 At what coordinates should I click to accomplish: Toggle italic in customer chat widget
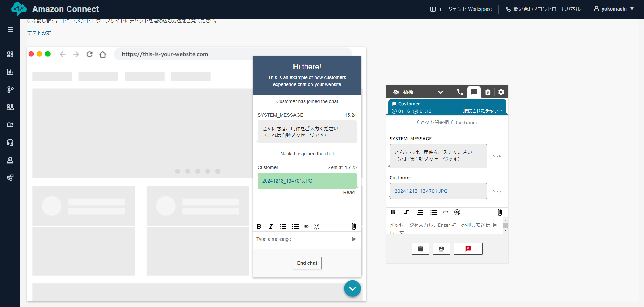pyautogui.click(x=271, y=227)
